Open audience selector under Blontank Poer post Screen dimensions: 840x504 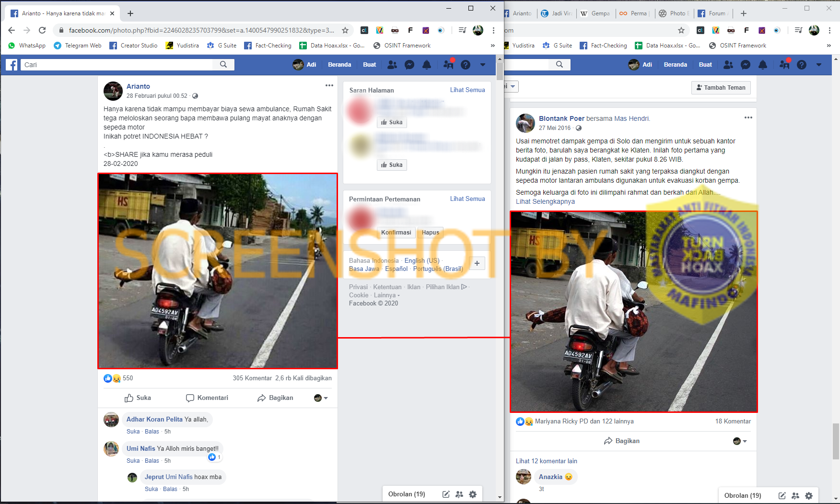coord(740,441)
